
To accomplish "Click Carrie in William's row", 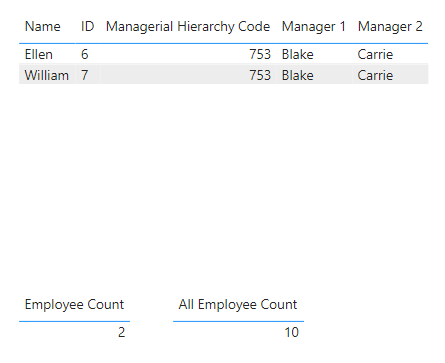I will coord(375,75).
